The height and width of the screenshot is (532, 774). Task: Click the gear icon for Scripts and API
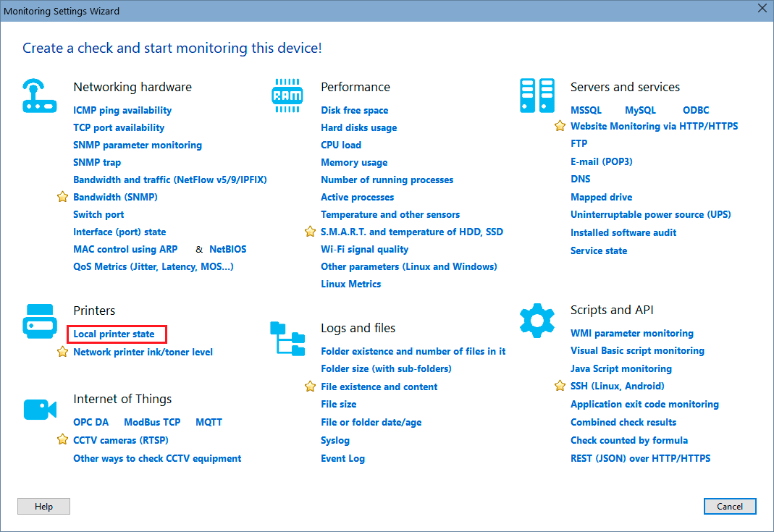537,319
